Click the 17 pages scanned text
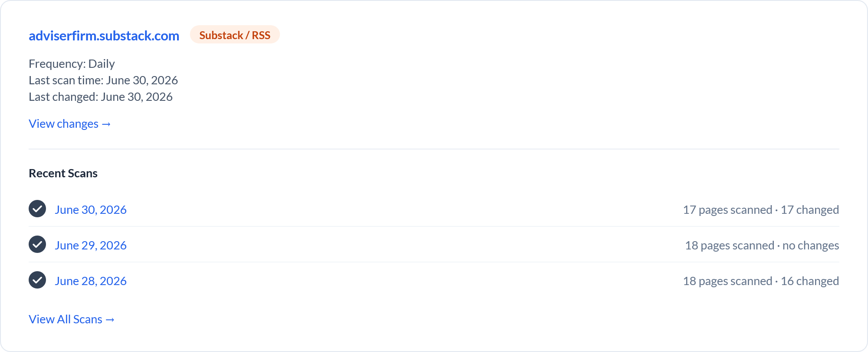This screenshot has height=352, width=868. pos(728,210)
